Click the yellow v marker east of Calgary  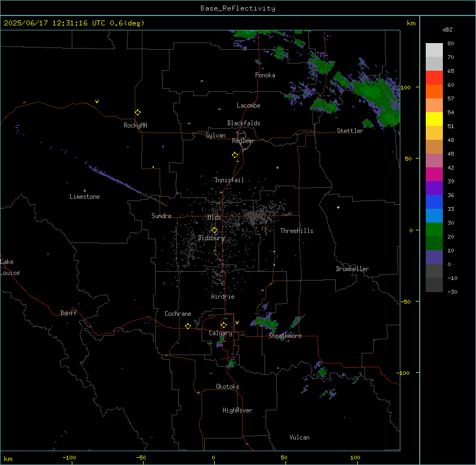(x=237, y=323)
